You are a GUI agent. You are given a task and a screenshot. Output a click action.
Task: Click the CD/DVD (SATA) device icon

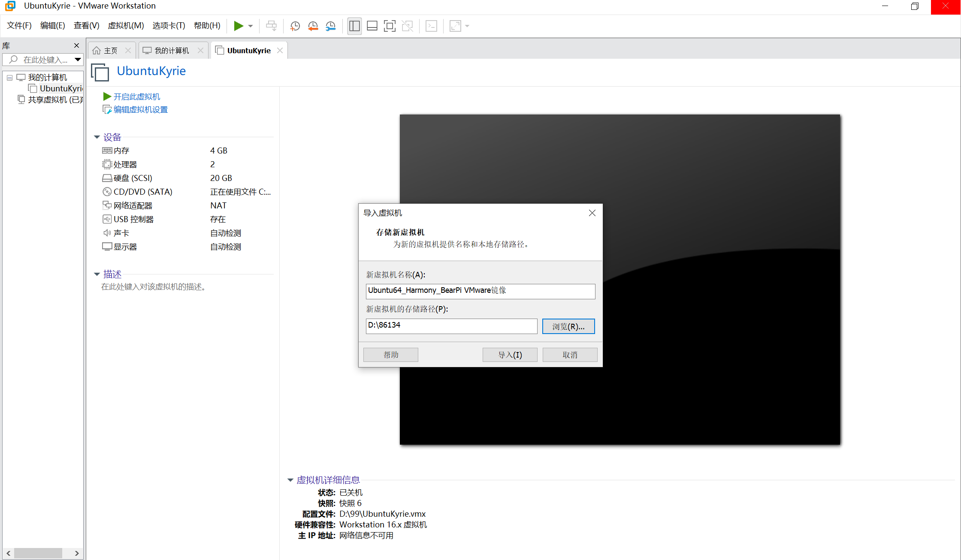click(x=107, y=192)
